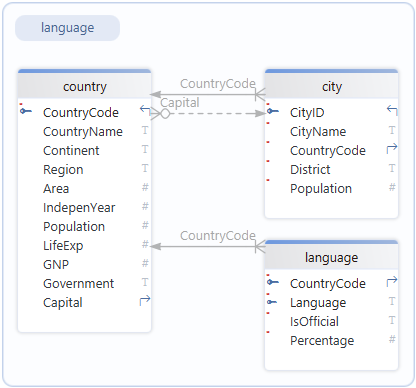This screenshot has height=388, width=416.
Task: Click the foreign key arrow on language CountryCode
Action: (x=392, y=281)
